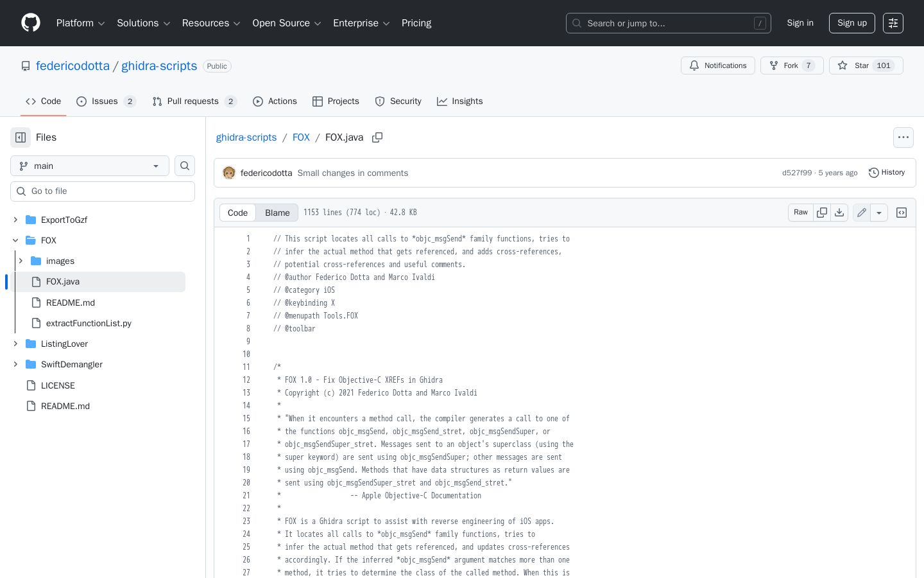Copy raw file contents
The image size is (924, 578).
822,213
